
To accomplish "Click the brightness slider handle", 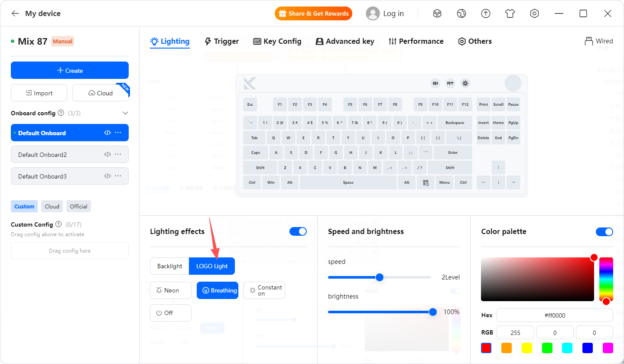I will [432, 312].
